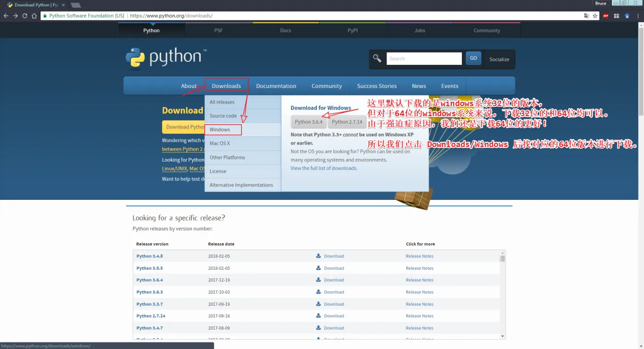
Task: Switch to the Community top tab
Action: (487, 30)
